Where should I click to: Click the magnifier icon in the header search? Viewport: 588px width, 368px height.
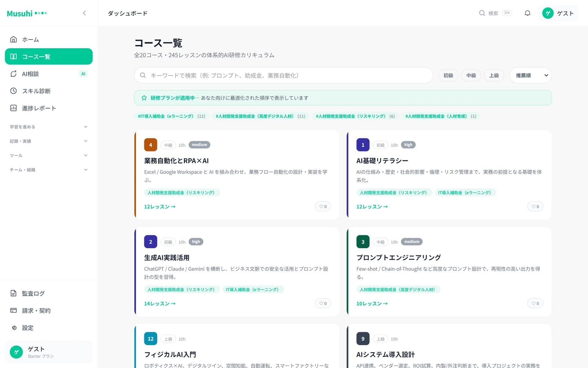482,13
